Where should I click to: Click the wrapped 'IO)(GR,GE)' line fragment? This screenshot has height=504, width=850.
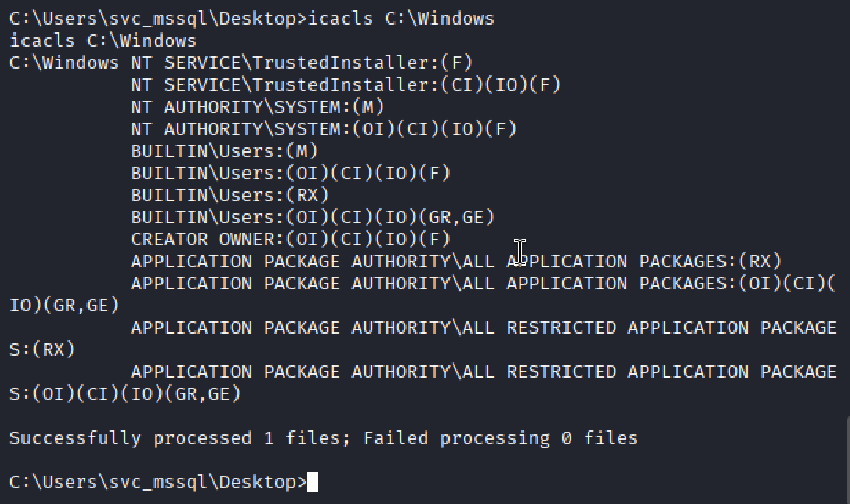point(64,305)
